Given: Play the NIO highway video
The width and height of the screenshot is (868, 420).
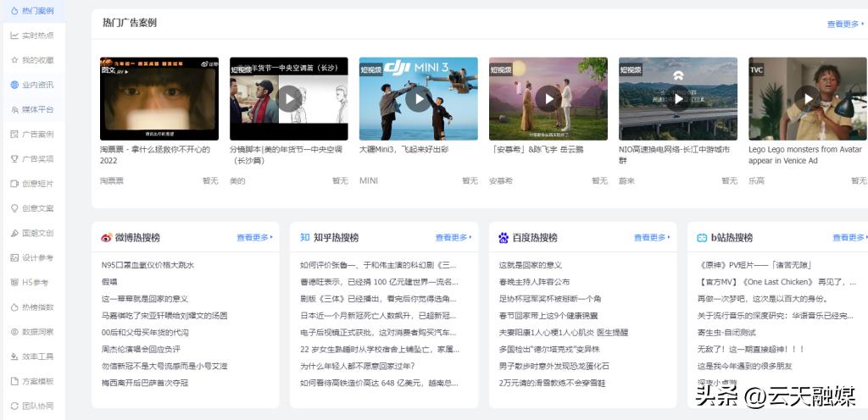Looking at the screenshot, I should (679, 99).
